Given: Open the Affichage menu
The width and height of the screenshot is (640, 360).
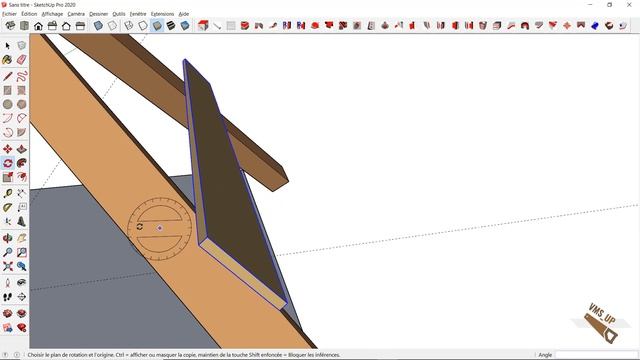Looking at the screenshot, I should 52,14.
